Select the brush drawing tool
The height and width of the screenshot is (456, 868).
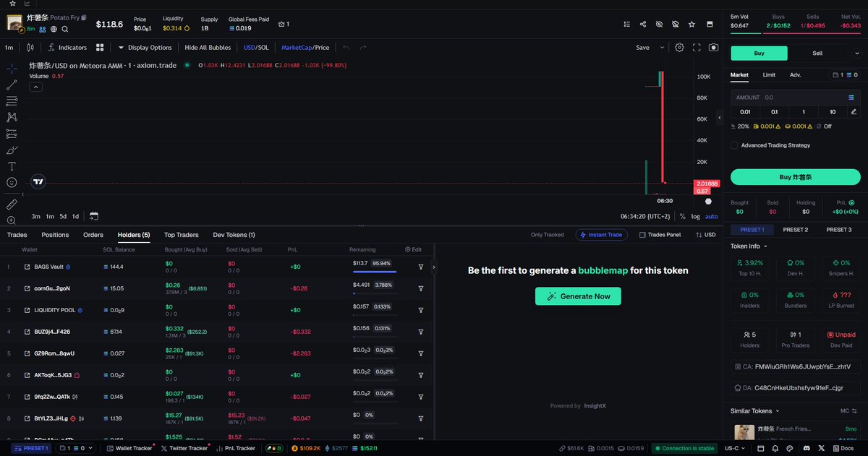[12, 150]
